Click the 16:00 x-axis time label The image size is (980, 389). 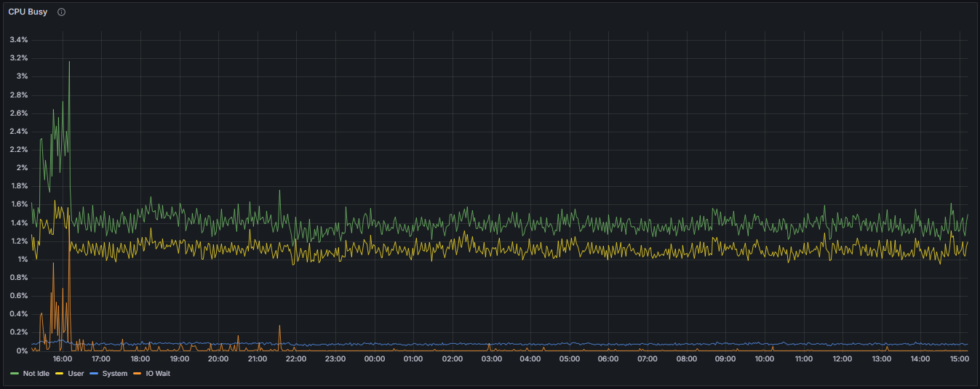click(x=63, y=359)
